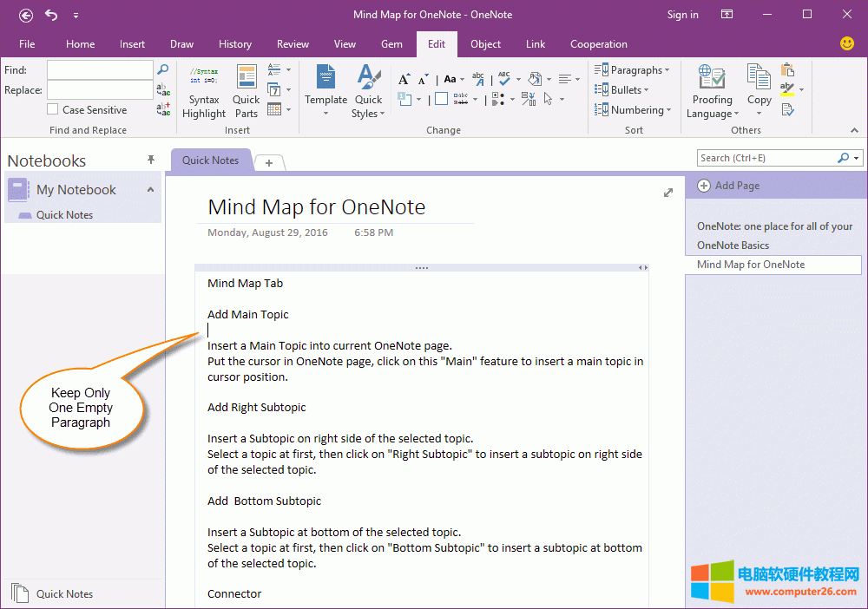Click Sign in at the top
Screen dimensions: 868x609
682,15
